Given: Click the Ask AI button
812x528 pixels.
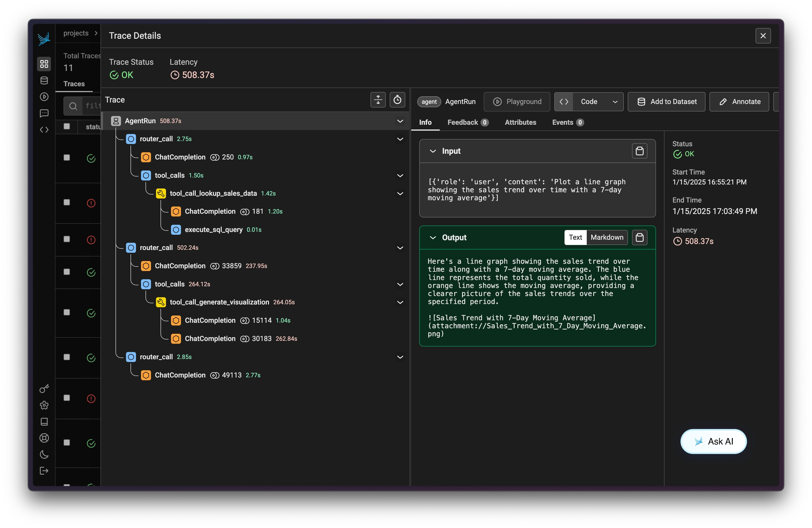Looking at the screenshot, I should (x=713, y=441).
